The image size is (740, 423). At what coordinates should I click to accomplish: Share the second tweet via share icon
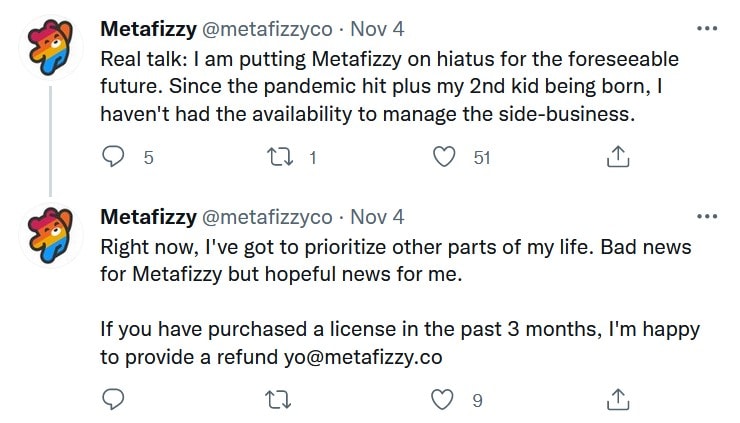[618, 399]
